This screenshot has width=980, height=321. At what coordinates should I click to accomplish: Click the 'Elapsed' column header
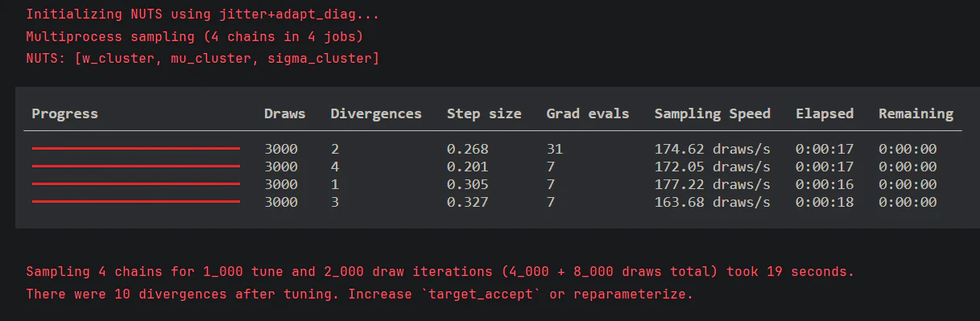(825, 113)
